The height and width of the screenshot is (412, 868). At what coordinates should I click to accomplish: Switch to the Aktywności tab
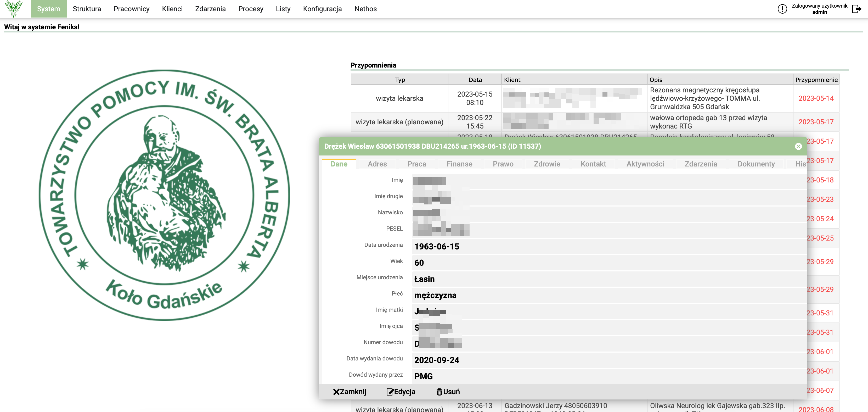pyautogui.click(x=645, y=164)
